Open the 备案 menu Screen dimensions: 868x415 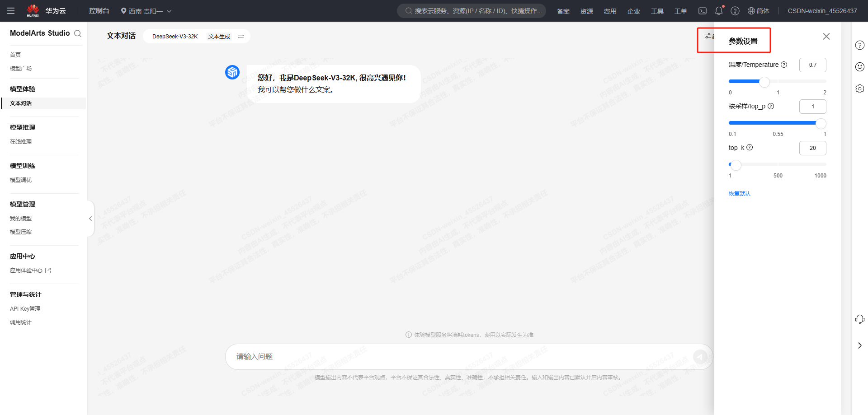click(x=563, y=11)
